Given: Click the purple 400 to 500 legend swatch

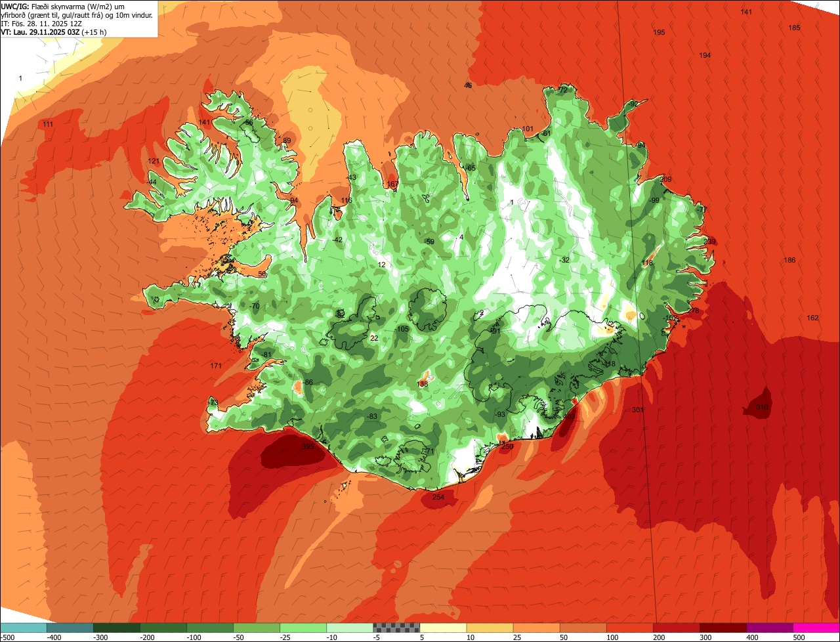Looking at the screenshot, I should point(769,627).
